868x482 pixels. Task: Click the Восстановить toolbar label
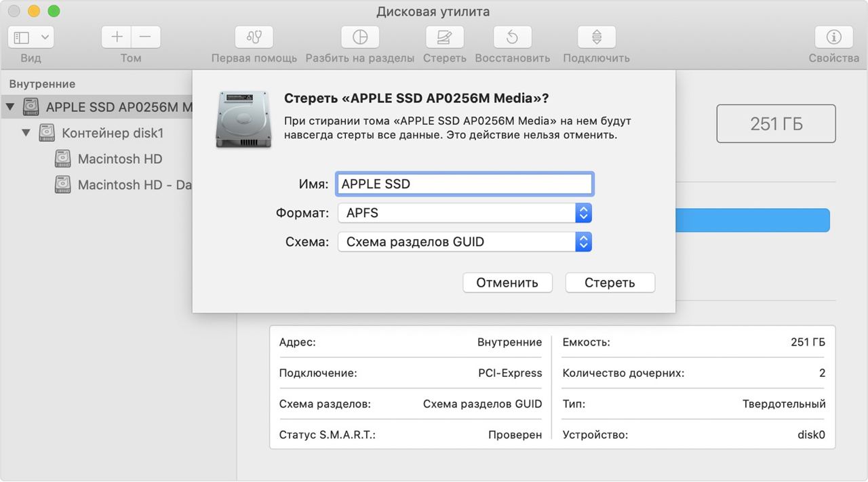pyautogui.click(x=513, y=58)
